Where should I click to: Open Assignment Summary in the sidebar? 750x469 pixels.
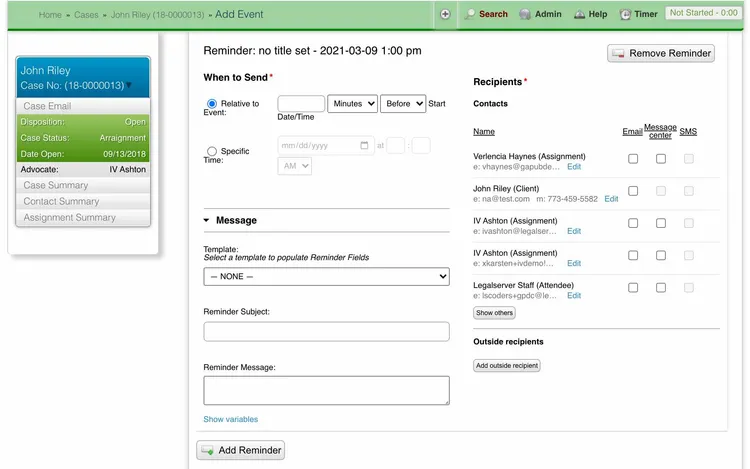tap(83, 218)
